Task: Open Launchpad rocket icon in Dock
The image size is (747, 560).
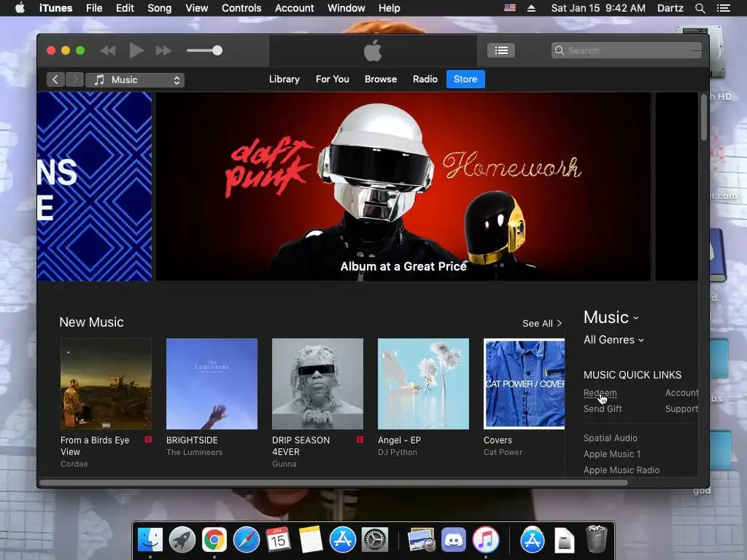Action: (x=182, y=540)
